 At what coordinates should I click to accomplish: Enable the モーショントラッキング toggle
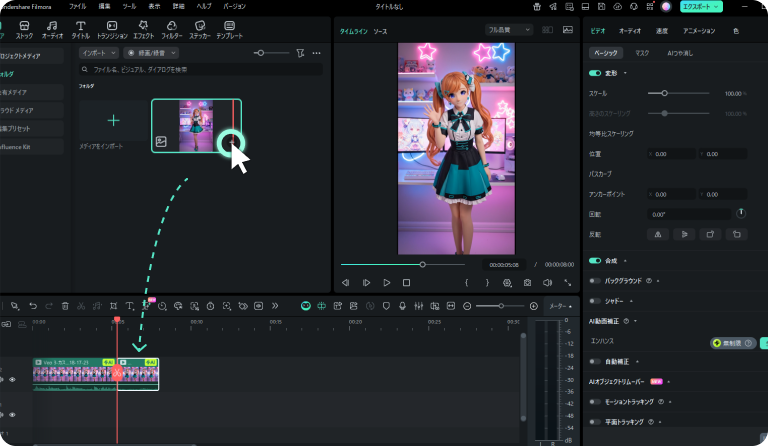[x=596, y=401]
